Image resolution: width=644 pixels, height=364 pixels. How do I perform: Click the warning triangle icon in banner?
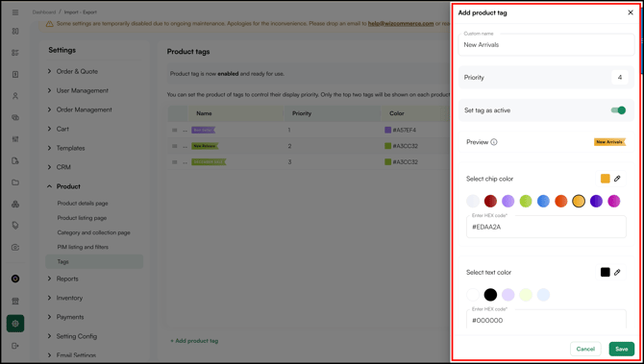point(49,24)
